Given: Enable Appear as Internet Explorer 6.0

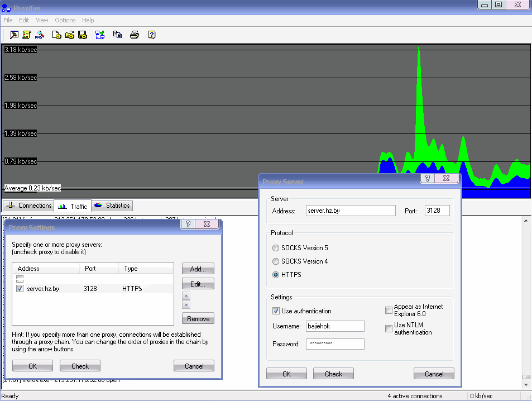Looking at the screenshot, I should (x=389, y=310).
